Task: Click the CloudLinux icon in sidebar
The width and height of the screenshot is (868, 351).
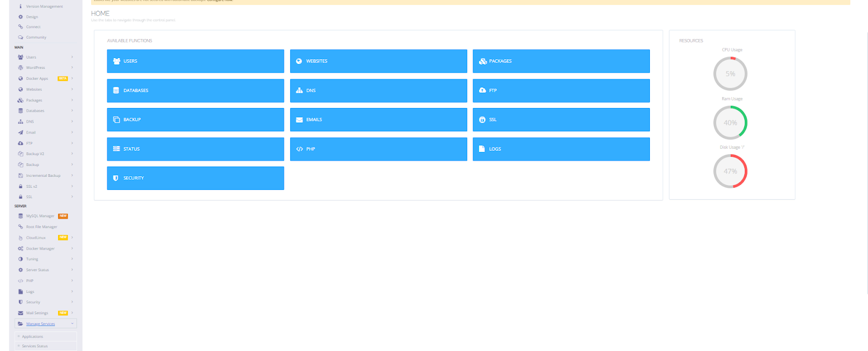Action: 21,238
